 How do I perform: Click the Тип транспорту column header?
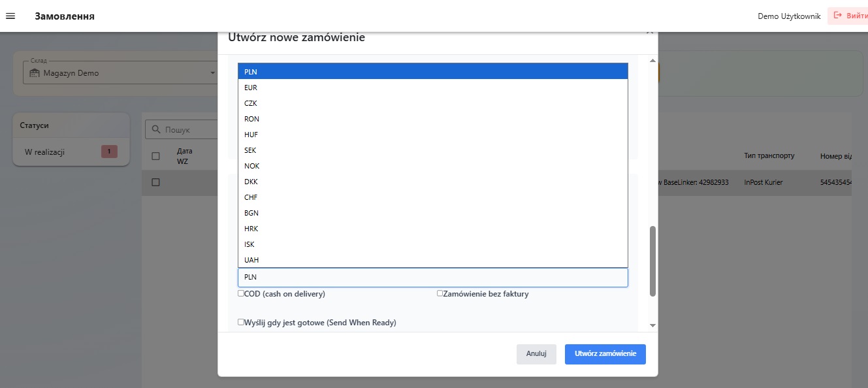[x=769, y=156]
